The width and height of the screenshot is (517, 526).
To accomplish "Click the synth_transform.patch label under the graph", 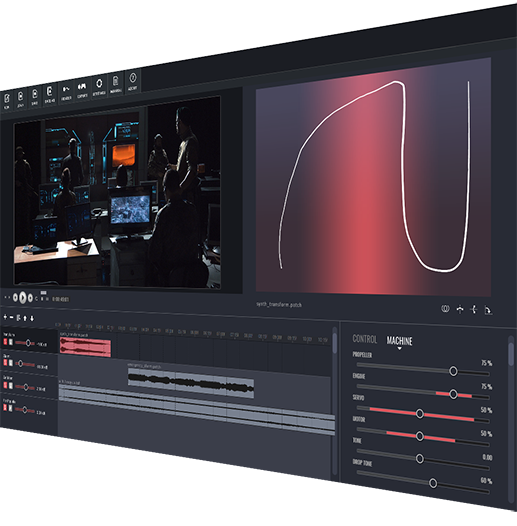I will [x=279, y=304].
